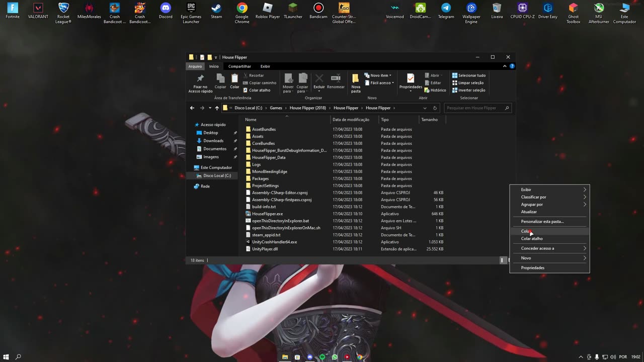Open Downloads in the navigation pane
Viewport: 644px width, 362px height.
[x=213, y=141]
